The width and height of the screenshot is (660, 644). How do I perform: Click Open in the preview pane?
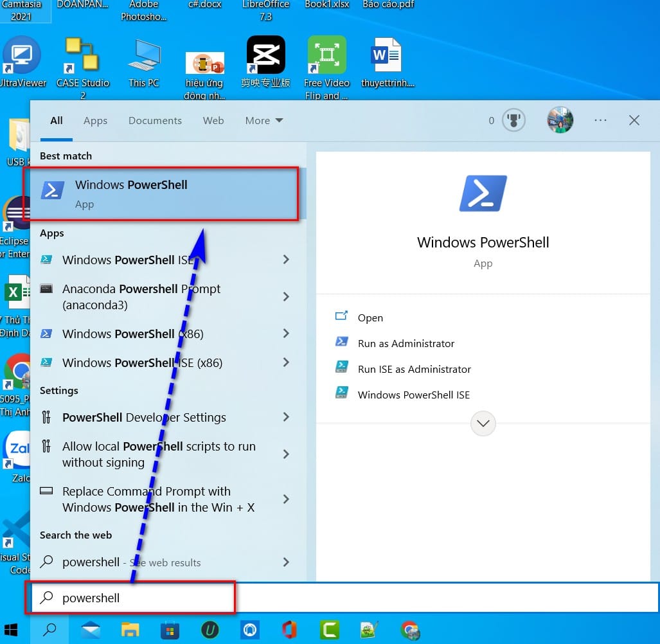click(x=370, y=318)
